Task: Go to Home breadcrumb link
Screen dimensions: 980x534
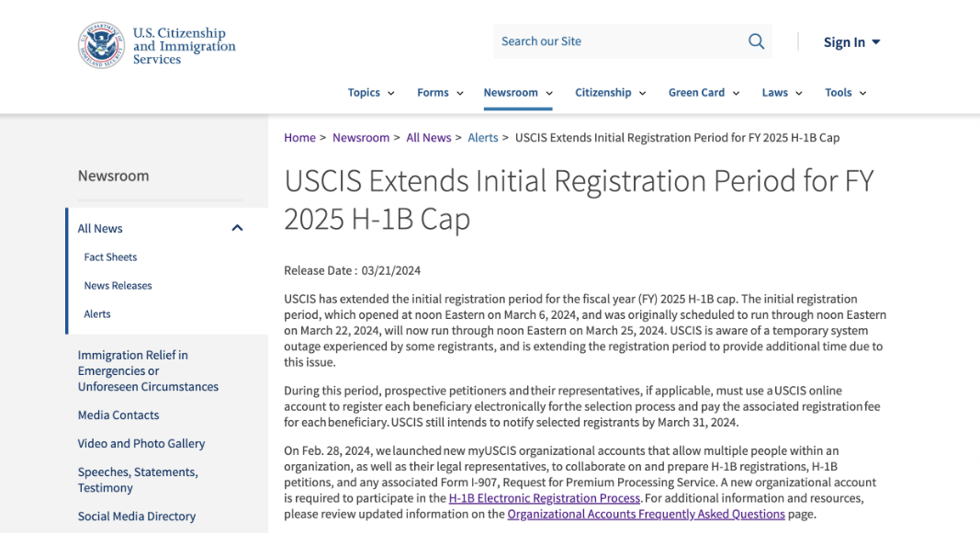Action: [299, 138]
